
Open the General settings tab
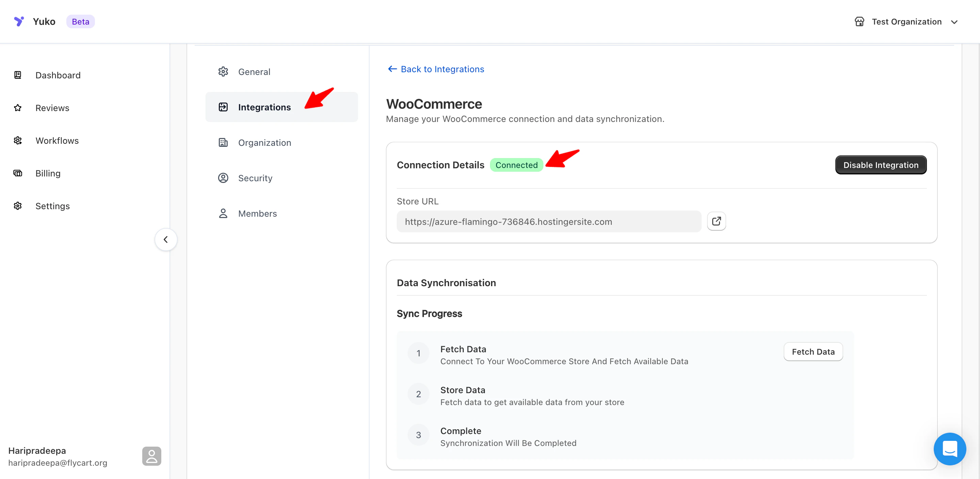click(254, 72)
